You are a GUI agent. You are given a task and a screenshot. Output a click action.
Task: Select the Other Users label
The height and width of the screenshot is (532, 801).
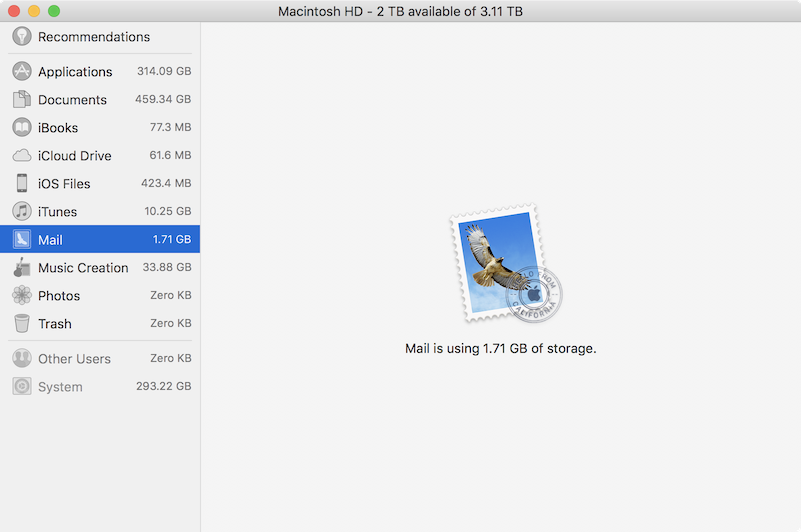(75, 359)
